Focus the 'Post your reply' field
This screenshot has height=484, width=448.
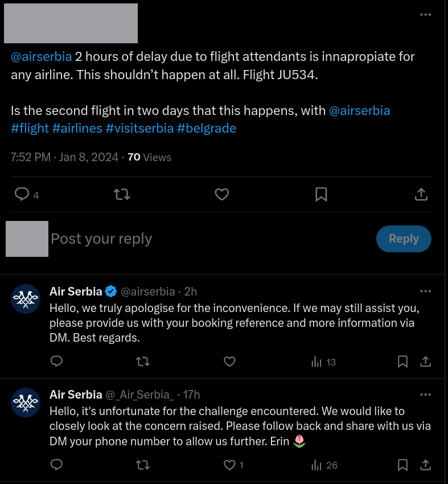(210, 239)
